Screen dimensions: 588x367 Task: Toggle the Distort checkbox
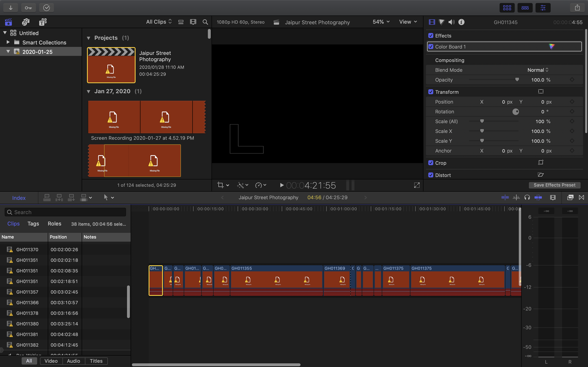pos(431,175)
